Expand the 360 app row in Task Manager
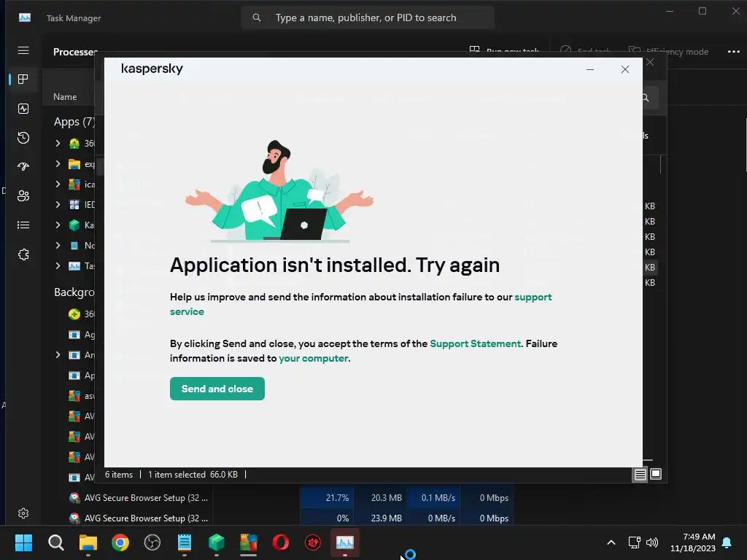The height and width of the screenshot is (560, 747). [58, 144]
